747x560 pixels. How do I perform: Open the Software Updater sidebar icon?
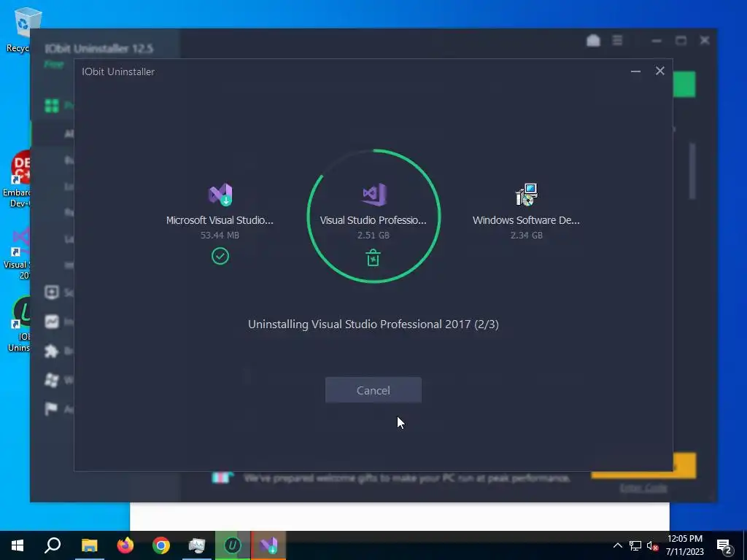(52, 292)
